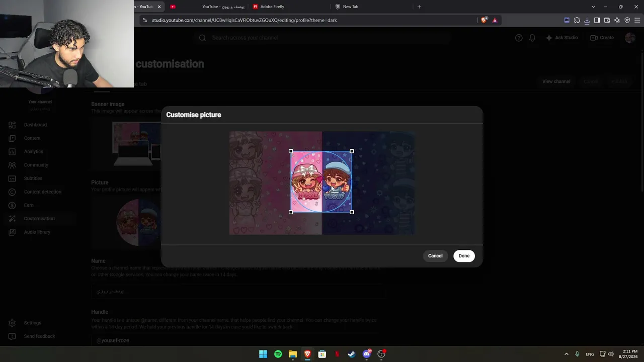Click Send feedback in the sidebar
This screenshot has height=362, width=644.
(x=39, y=336)
